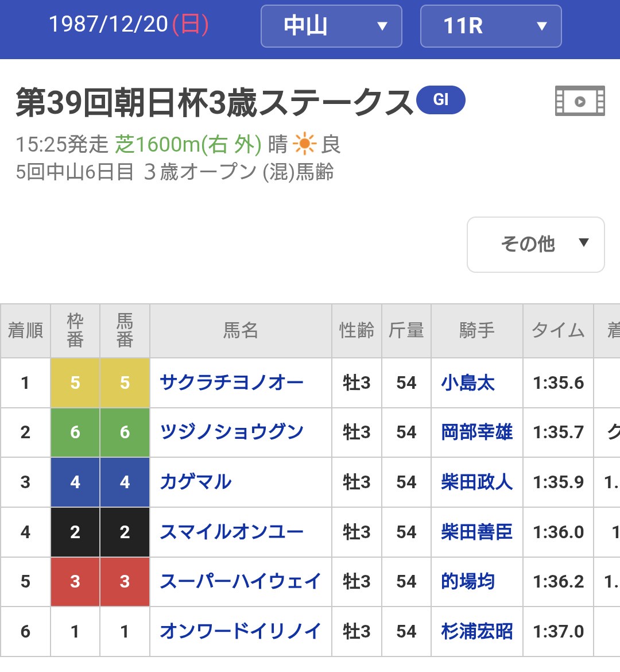Click the 馬名 column header
The height and width of the screenshot is (672, 620).
coord(241,331)
